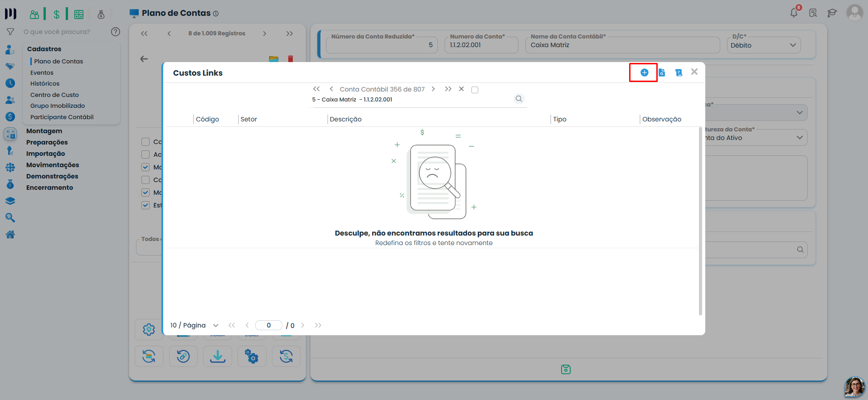Click the double gears icon button
Viewport: 868px width, 400px height.
click(x=252, y=356)
